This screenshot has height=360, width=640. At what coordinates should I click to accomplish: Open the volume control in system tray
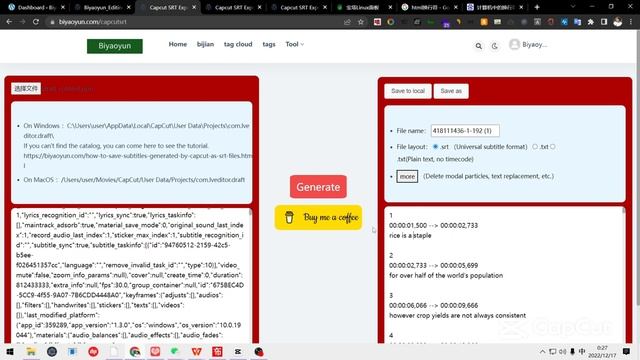click(562, 351)
